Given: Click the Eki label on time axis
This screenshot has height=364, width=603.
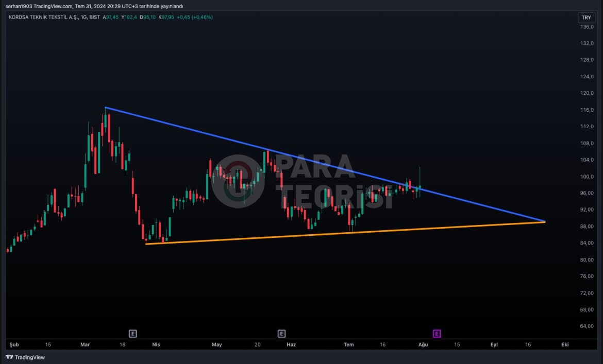Looking at the screenshot, I should (565, 345).
